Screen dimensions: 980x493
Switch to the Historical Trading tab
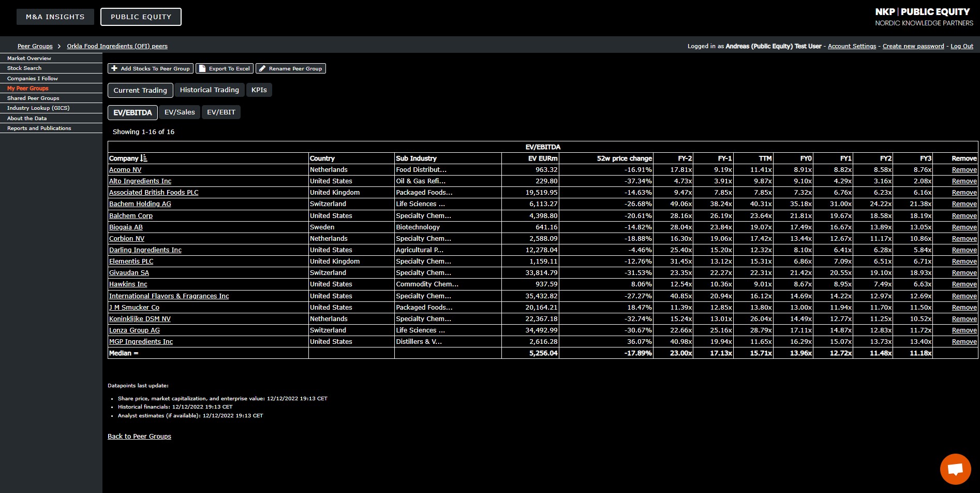(x=210, y=90)
